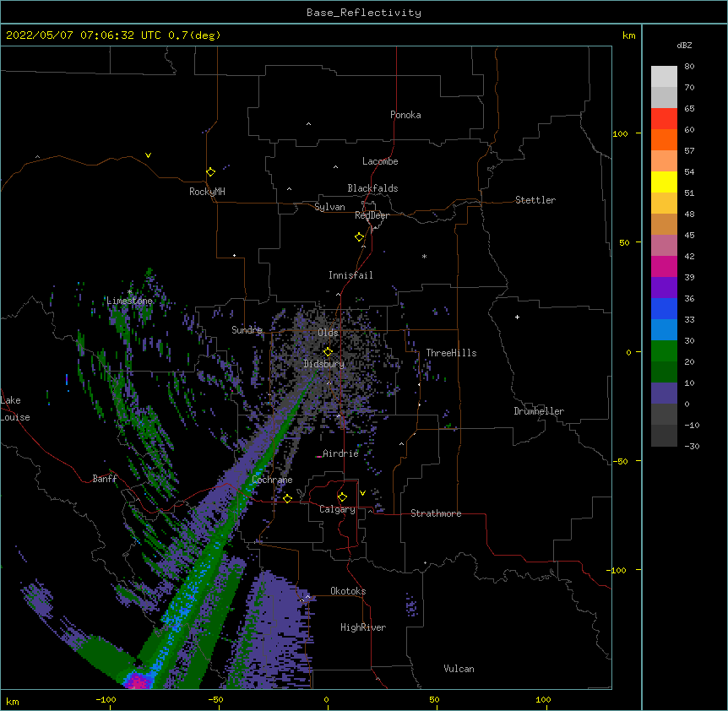Click the white asterisk above Limestone label
728x711 pixels.
129,292
